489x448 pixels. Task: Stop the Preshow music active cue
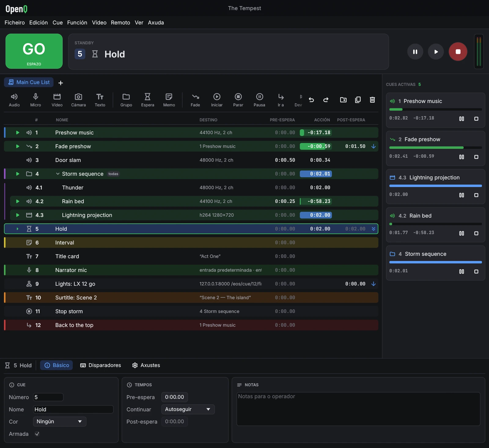tap(476, 119)
